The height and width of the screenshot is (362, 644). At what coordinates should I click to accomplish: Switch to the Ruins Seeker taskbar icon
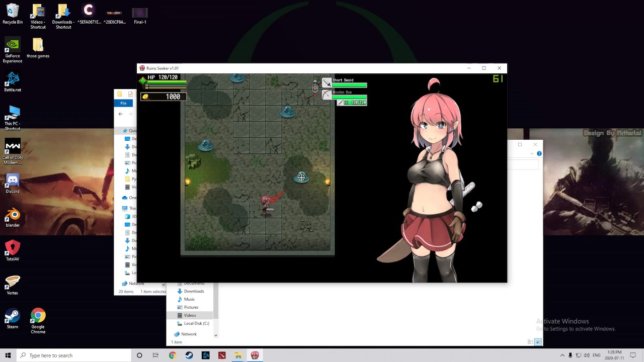[x=255, y=355]
